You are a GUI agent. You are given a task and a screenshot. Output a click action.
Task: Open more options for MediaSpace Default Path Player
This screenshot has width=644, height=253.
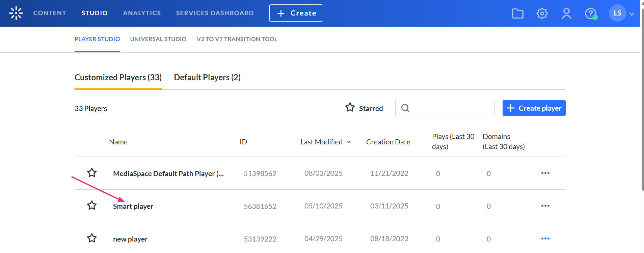click(545, 173)
